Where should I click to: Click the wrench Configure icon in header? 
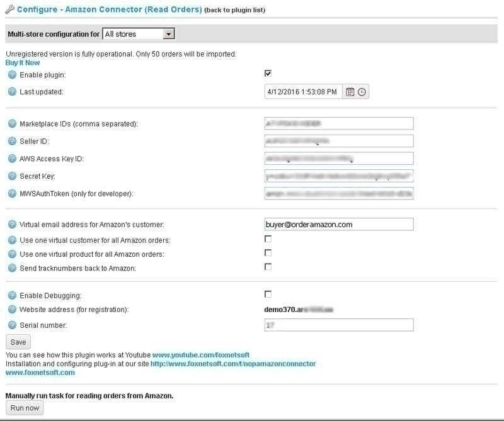(x=10, y=9)
